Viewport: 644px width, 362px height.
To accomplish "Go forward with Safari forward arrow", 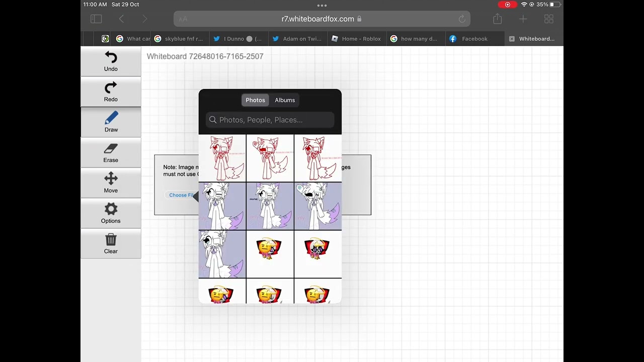I will click(145, 19).
